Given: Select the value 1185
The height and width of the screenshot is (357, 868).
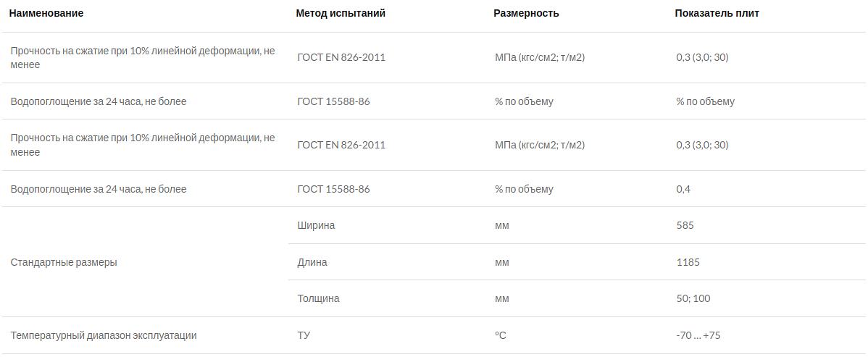Looking at the screenshot, I should (688, 262).
